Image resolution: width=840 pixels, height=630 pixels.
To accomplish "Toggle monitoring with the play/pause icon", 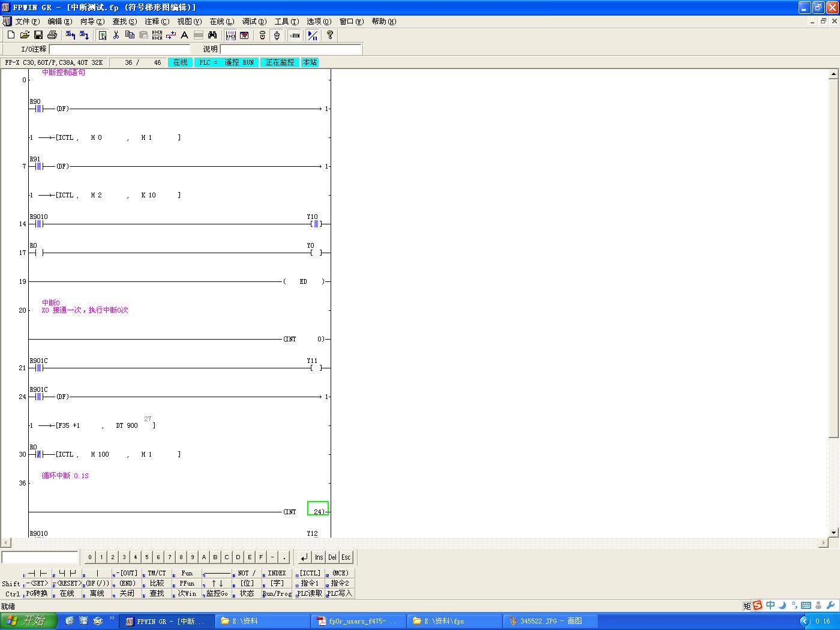I will coord(313,35).
